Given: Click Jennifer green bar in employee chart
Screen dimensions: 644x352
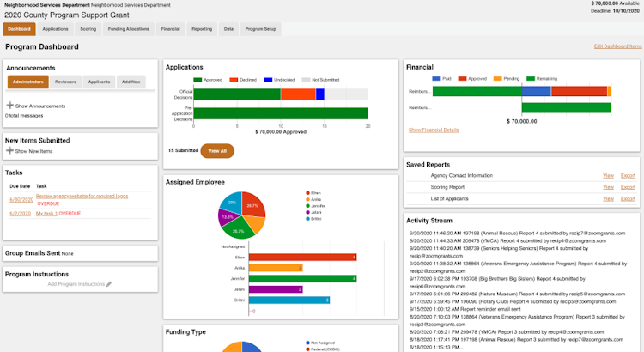Looking at the screenshot, I should pos(302,278).
